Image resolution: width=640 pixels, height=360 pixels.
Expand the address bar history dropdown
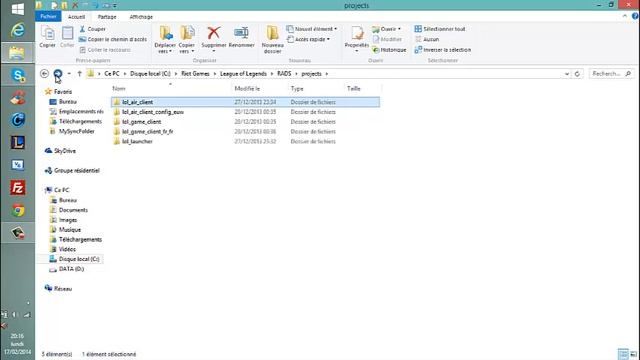click(567, 74)
